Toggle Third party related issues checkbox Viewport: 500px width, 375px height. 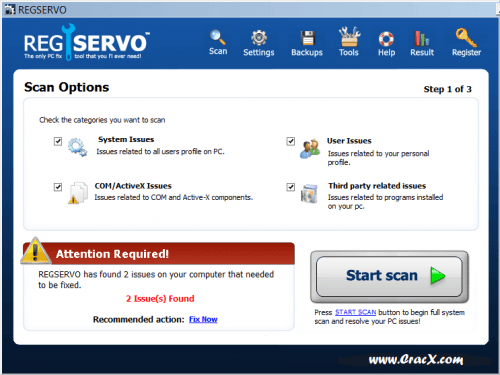click(291, 187)
